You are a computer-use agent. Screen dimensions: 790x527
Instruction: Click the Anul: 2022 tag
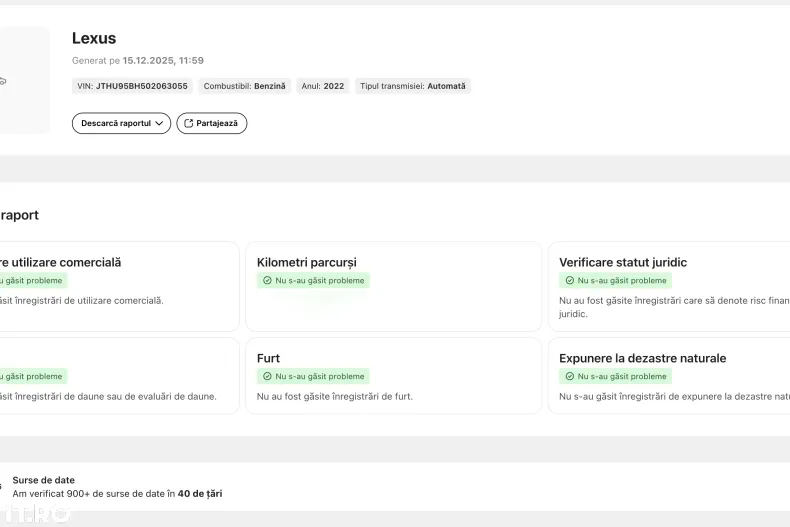click(x=322, y=86)
